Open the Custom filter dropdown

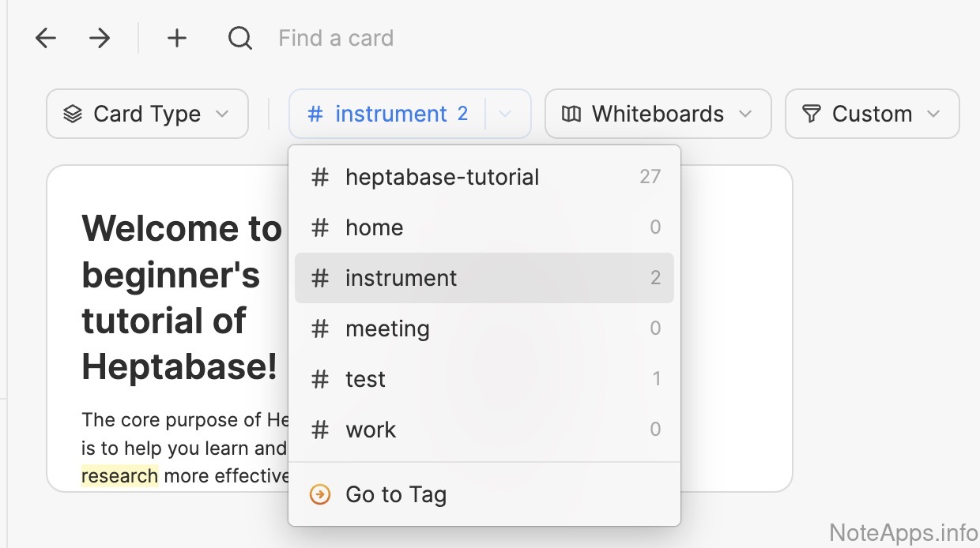(x=872, y=114)
